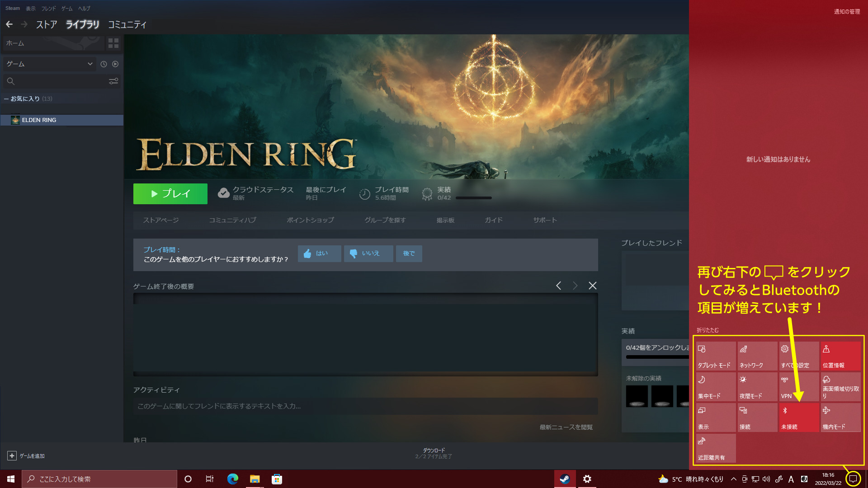
Task: Click the IME input mode A indicator
Action: (x=791, y=479)
